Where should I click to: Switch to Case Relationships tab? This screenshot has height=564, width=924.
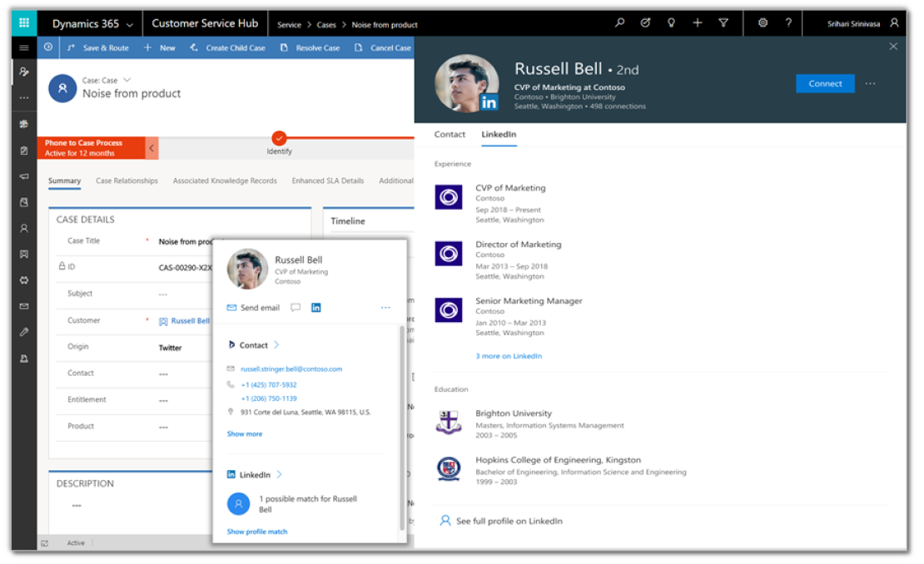pos(127,181)
